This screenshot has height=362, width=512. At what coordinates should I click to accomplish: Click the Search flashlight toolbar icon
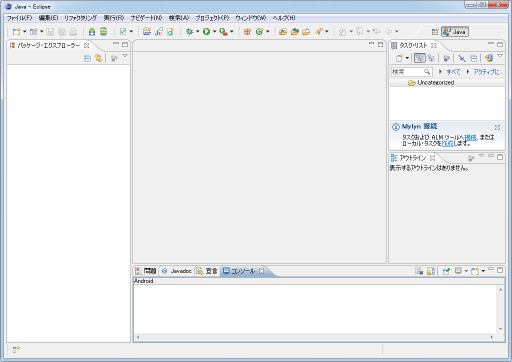(x=318, y=32)
